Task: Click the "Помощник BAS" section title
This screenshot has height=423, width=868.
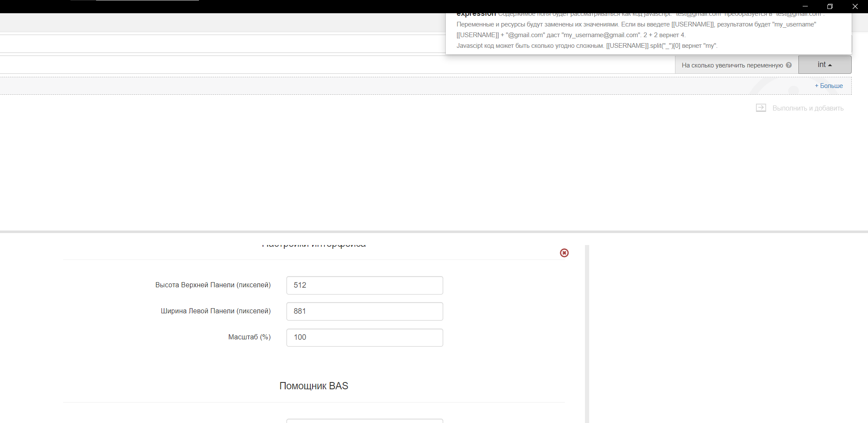Action: click(314, 385)
